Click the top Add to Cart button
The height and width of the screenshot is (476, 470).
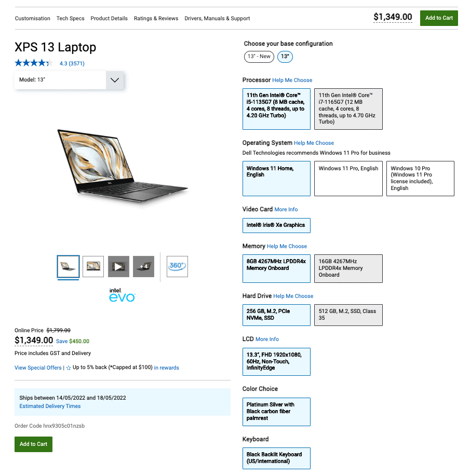(x=439, y=18)
